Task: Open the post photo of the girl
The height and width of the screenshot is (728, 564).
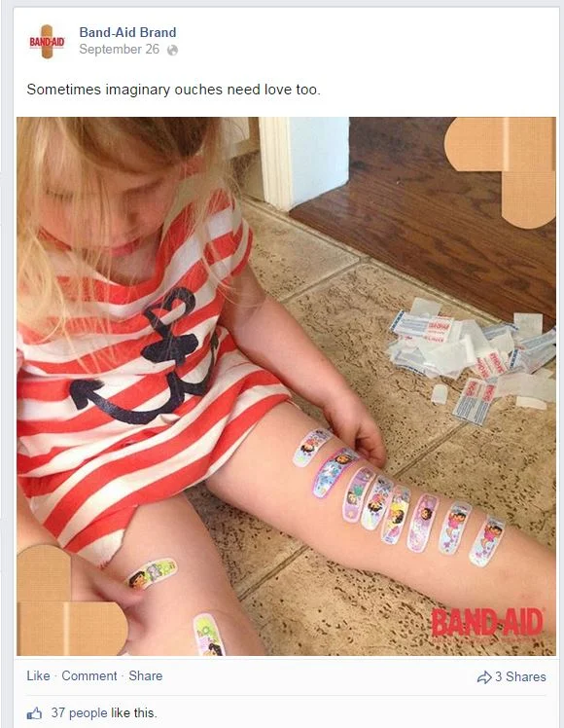Action: [286, 386]
